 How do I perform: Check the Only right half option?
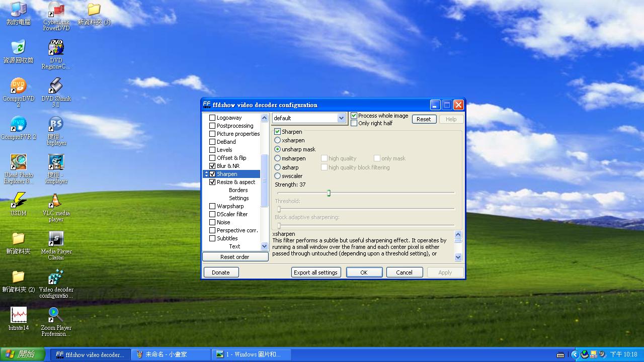[354, 123]
